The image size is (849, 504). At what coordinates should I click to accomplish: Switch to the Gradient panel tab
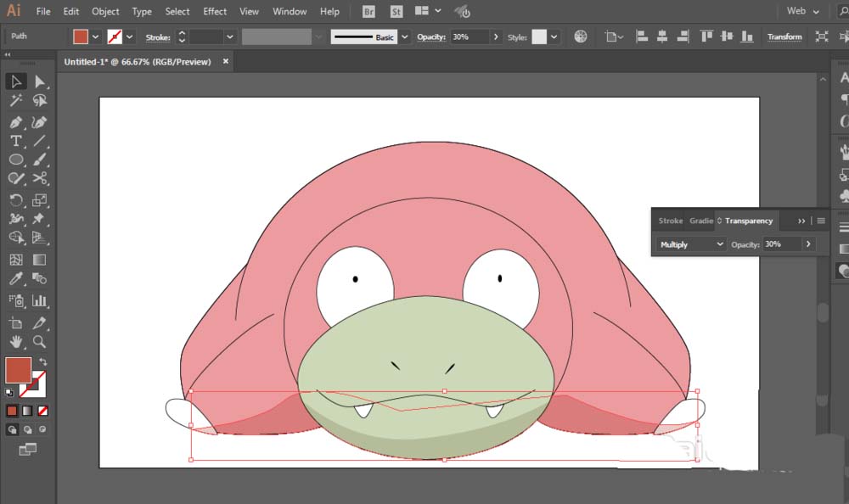click(x=701, y=221)
